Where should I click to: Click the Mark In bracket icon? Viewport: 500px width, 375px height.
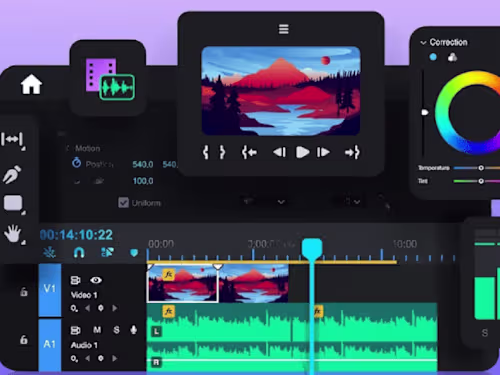click(206, 152)
